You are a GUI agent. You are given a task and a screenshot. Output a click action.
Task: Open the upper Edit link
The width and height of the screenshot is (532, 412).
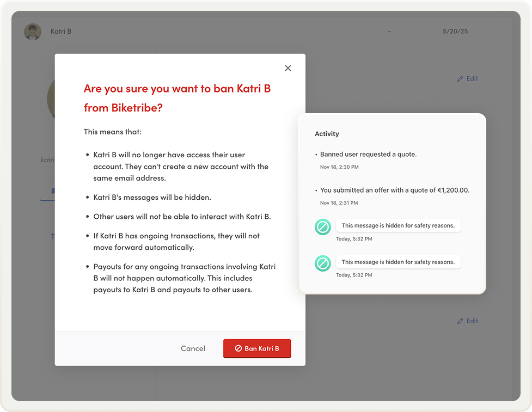pos(472,78)
